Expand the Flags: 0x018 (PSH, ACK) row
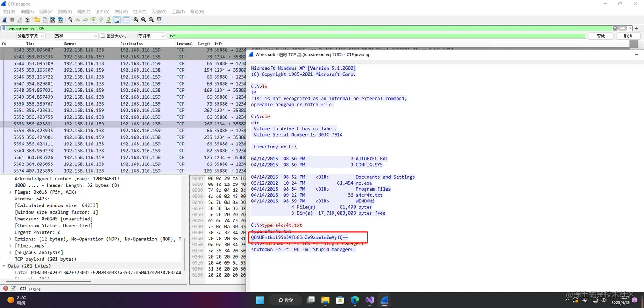The height and width of the screenshot is (308, 644). (10, 192)
